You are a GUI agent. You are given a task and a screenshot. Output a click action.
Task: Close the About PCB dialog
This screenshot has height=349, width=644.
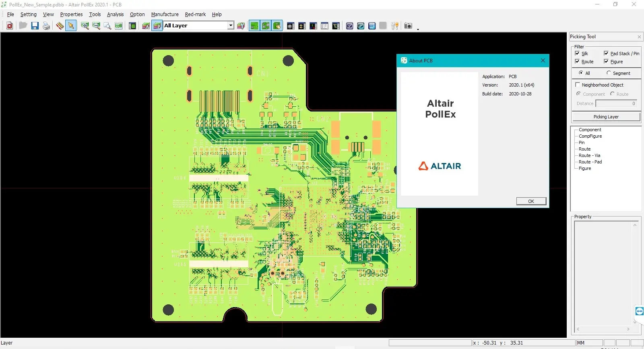(x=543, y=60)
